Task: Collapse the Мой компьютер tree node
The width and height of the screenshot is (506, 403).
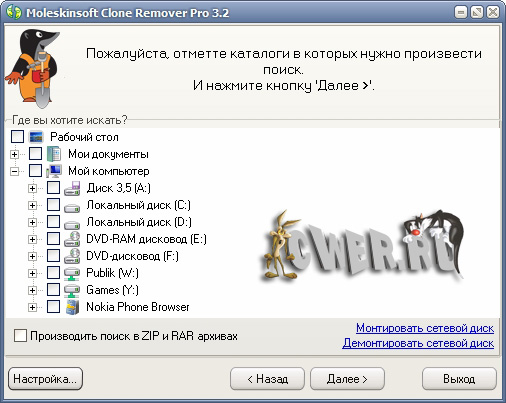Action: (x=14, y=171)
